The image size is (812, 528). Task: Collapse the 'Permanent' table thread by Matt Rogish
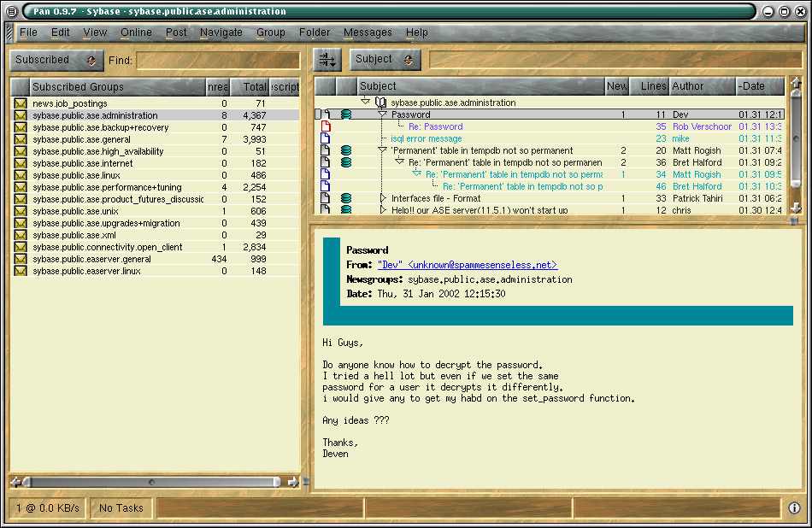tap(383, 150)
